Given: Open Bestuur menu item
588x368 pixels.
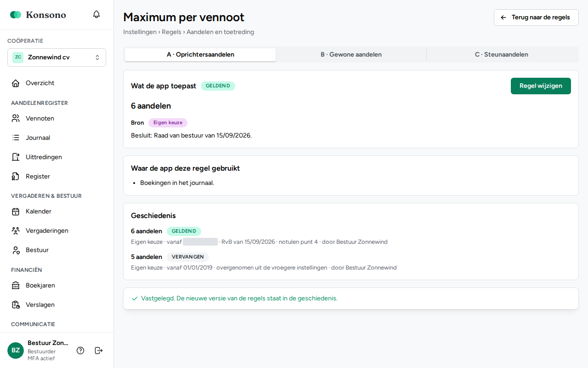Looking at the screenshot, I should pyautogui.click(x=57, y=250).
